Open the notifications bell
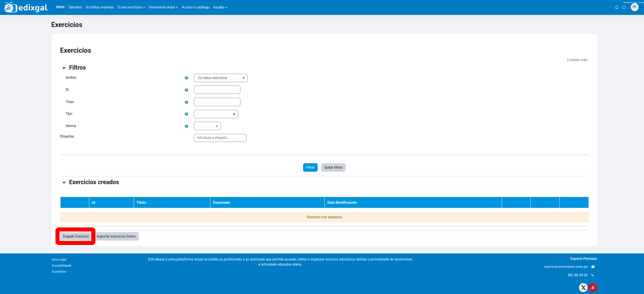 (617, 7)
